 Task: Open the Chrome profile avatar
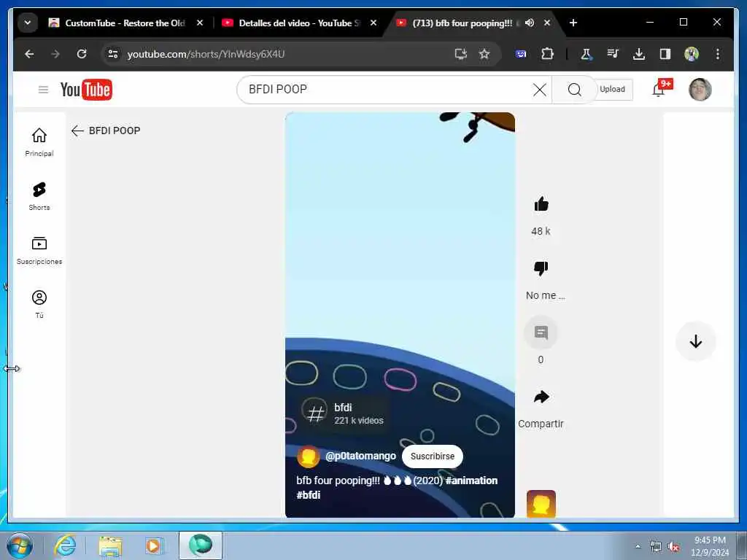pos(692,54)
